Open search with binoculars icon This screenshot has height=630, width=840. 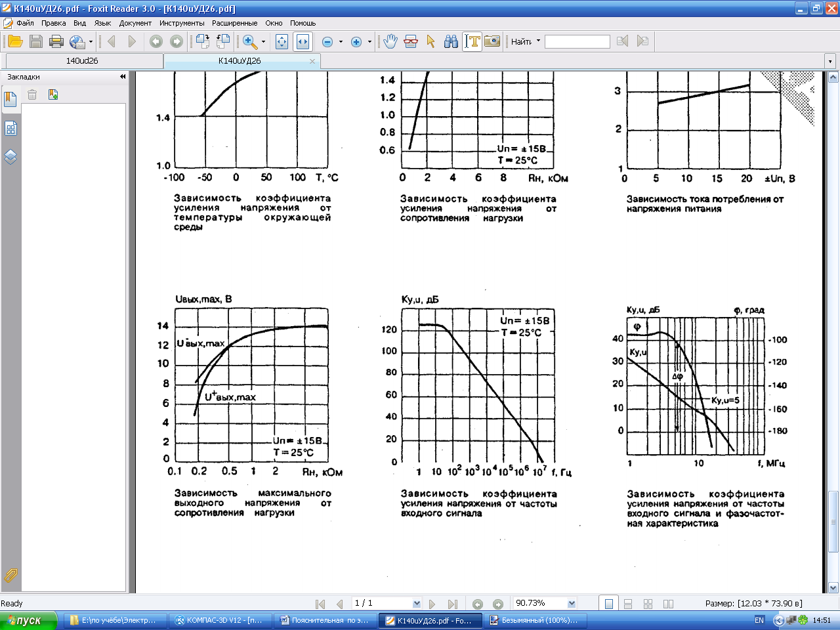coord(451,41)
